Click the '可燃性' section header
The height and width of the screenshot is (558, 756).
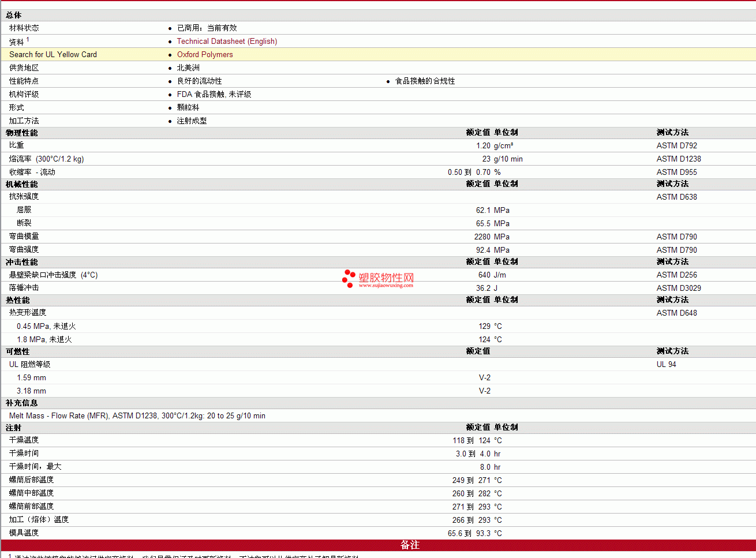(x=18, y=351)
